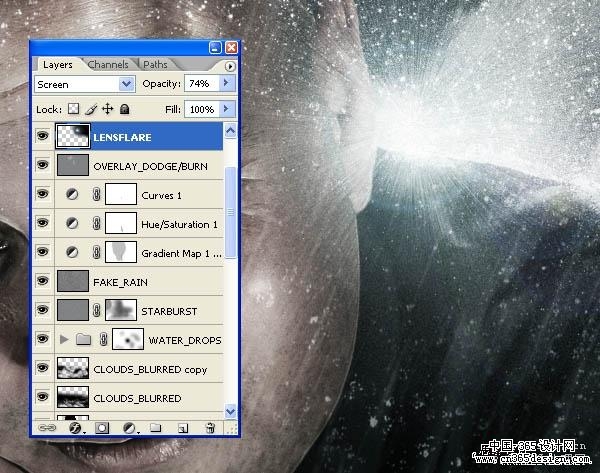600x473 pixels.
Task: Hide the CLOUDS_BLURRED copy layer
Action: tap(42, 368)
